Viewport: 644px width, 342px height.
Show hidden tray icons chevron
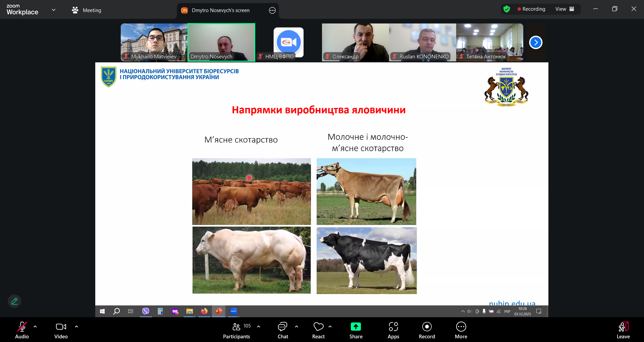point(463,311)
